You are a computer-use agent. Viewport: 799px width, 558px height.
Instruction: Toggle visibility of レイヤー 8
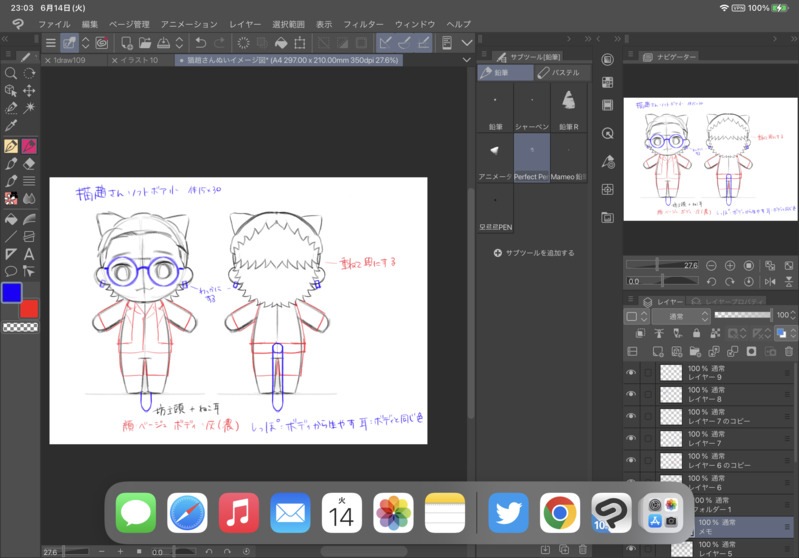coord(631,394)
